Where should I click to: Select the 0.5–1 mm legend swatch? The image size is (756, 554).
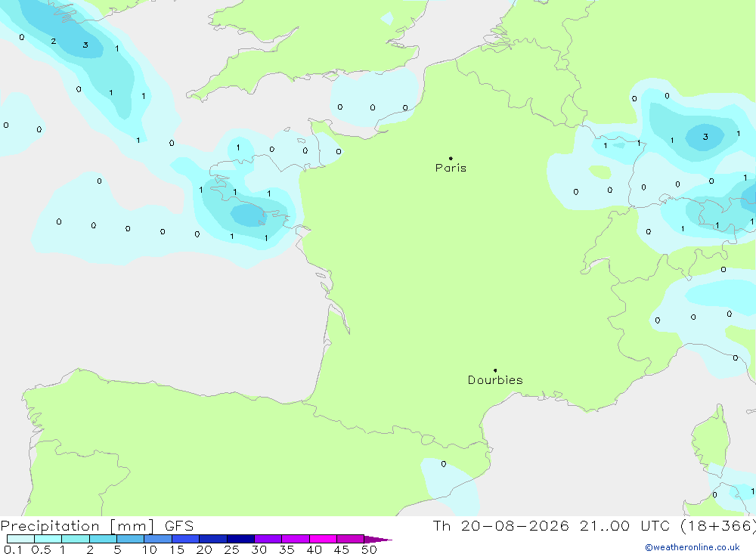point(48,539)
